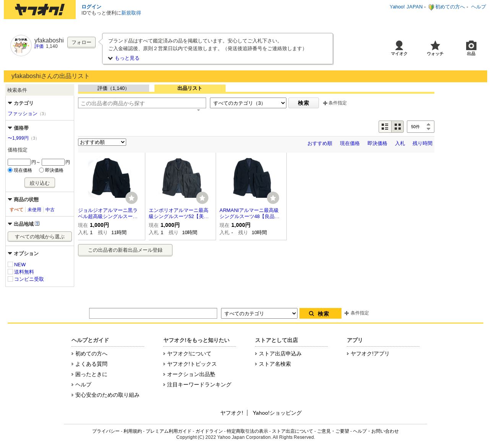This screenshot has width=491, height=448.
Task: Check the 送料無料 option checkbox
Action: click(x=10, y=272)
